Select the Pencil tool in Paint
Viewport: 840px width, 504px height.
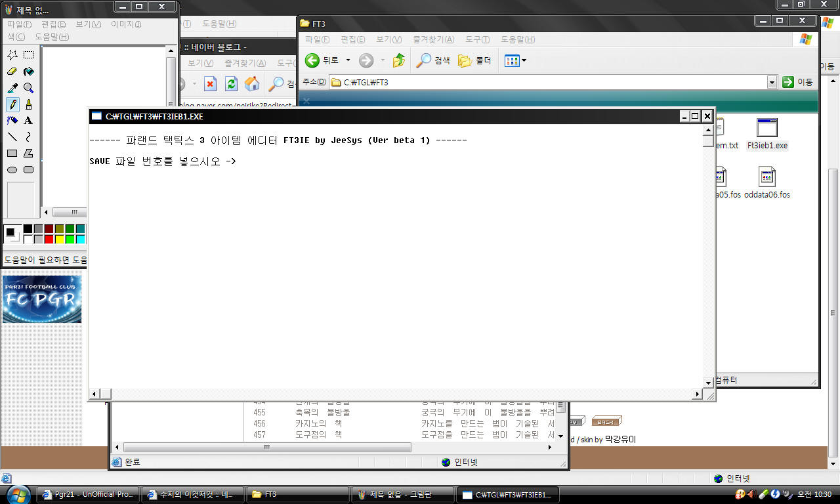(x=12, y=104)
